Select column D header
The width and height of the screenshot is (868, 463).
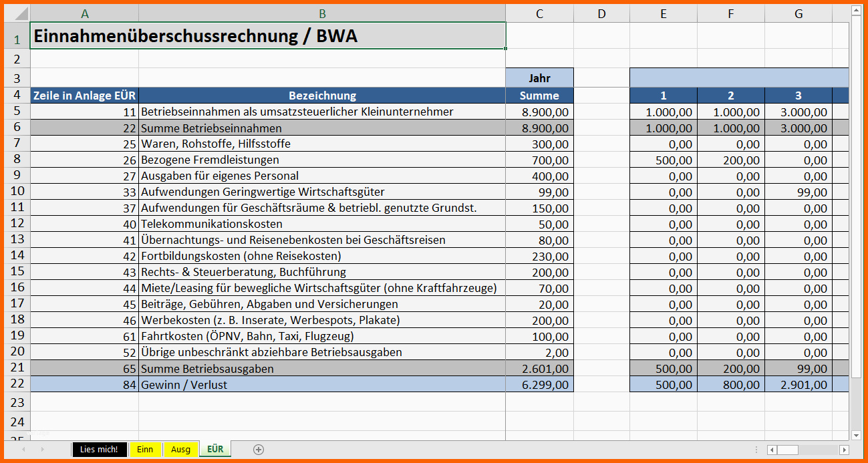pos(601,13)
